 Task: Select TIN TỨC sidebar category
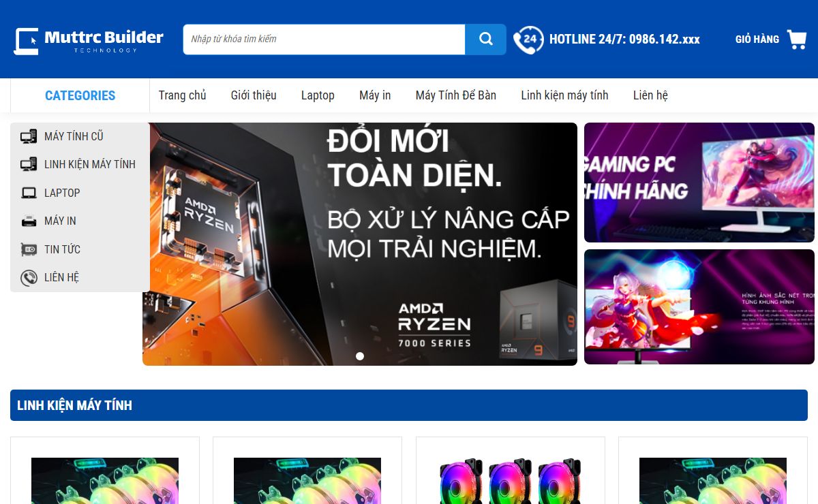(62, 249)
